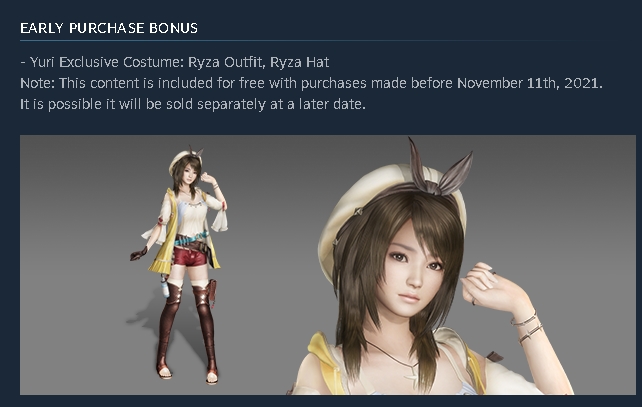The image size is (642, 407).
Task: Click the gray ribbon bow on the large hat
Action: click(x=438, y=172)
